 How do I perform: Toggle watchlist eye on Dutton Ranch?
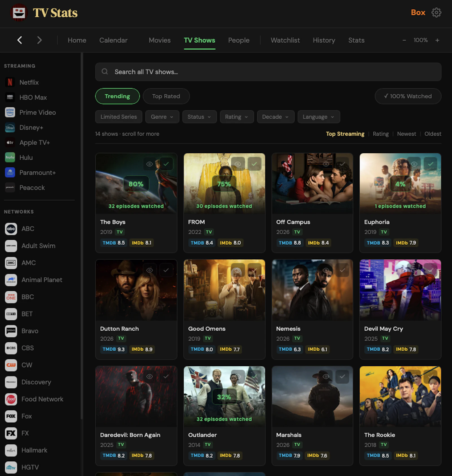[x=149, y=270]
